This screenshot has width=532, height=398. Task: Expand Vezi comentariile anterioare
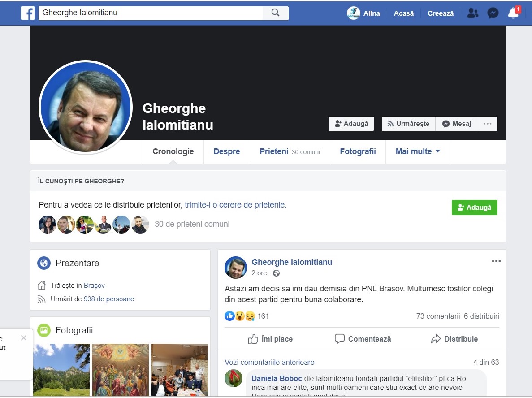[x=269, y=362]
